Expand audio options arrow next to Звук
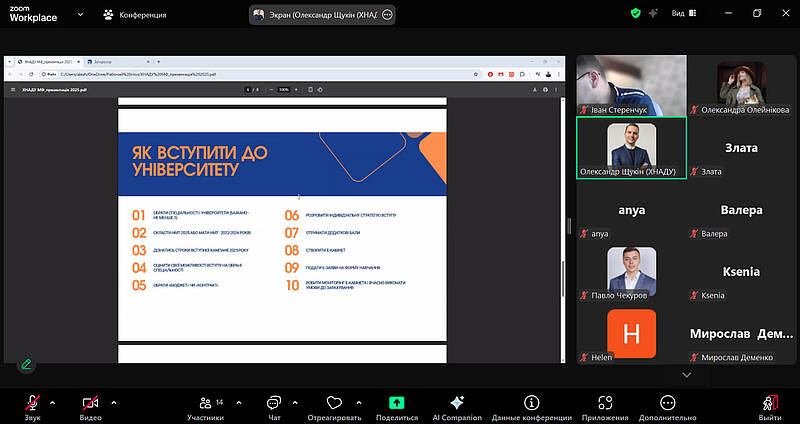Screen dimensions: 800x424 point(52,402)
